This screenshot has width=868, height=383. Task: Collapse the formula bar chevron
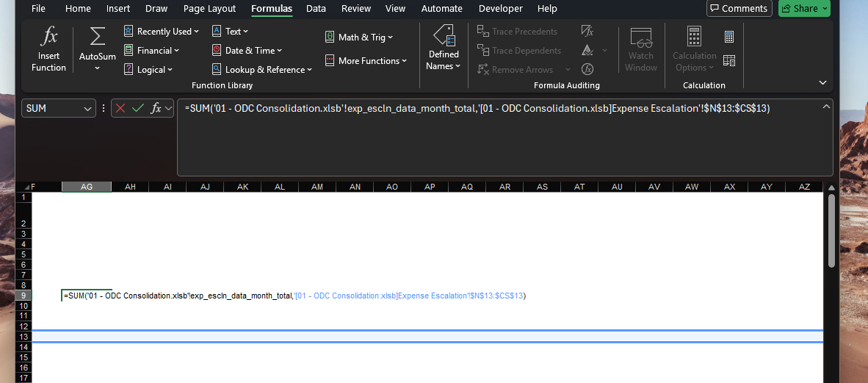[x=826, y=107]
